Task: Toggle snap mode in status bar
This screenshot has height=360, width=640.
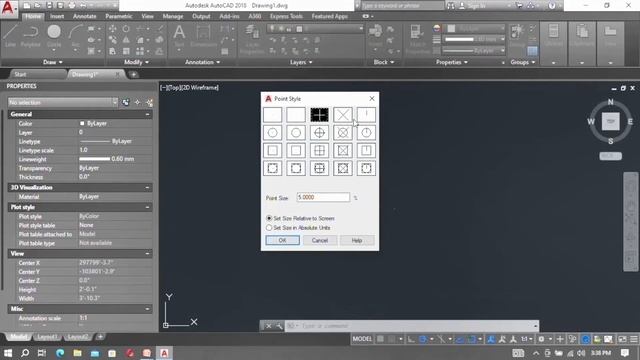Action: [x=392, y=339]
